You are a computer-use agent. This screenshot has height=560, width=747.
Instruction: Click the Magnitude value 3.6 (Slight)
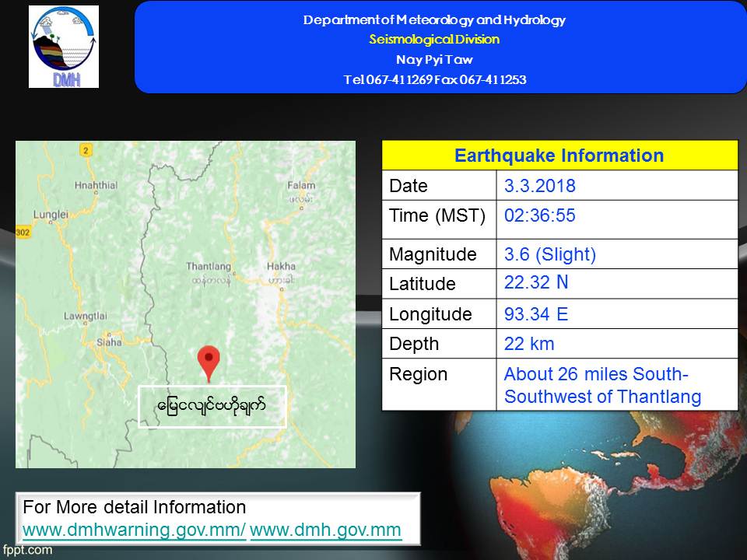pyautogui.click(x=550, y=254)
